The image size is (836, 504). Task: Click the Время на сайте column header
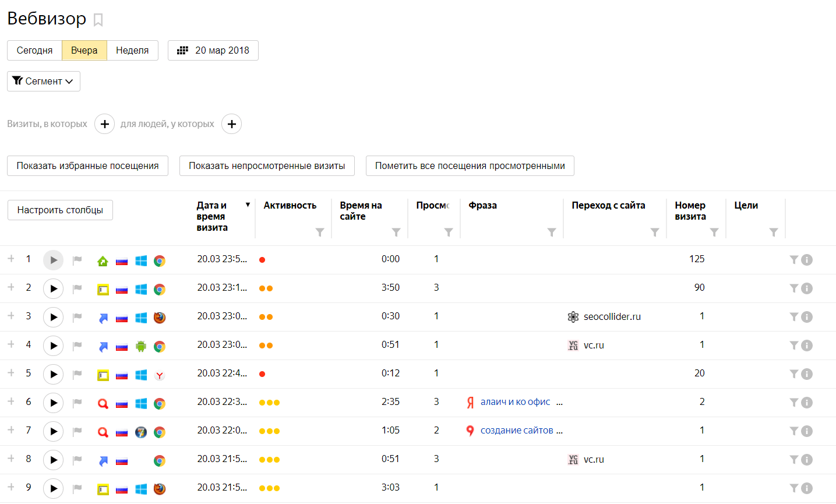[x=361, y=210]
